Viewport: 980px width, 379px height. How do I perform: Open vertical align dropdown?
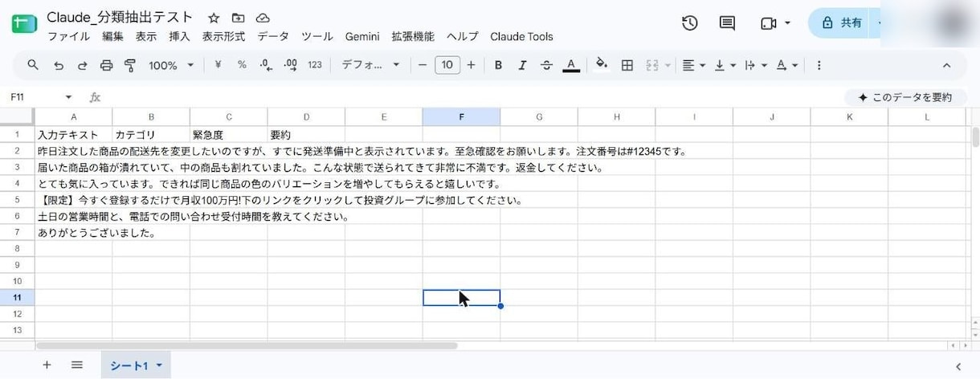[725, 65]
